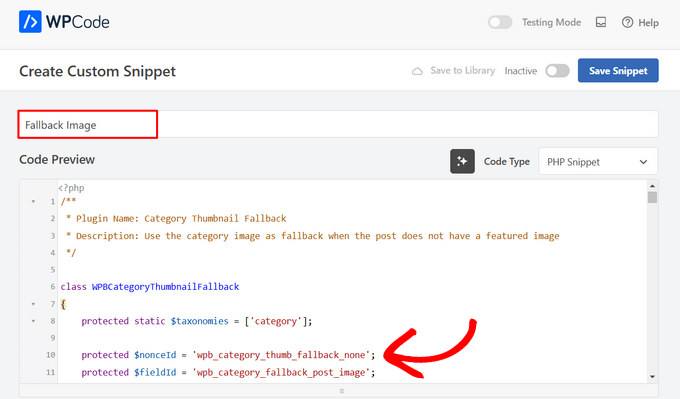680x399 pixels.
Task: Click the Create Custom Snippet heading
Action: tap(98, 71)
